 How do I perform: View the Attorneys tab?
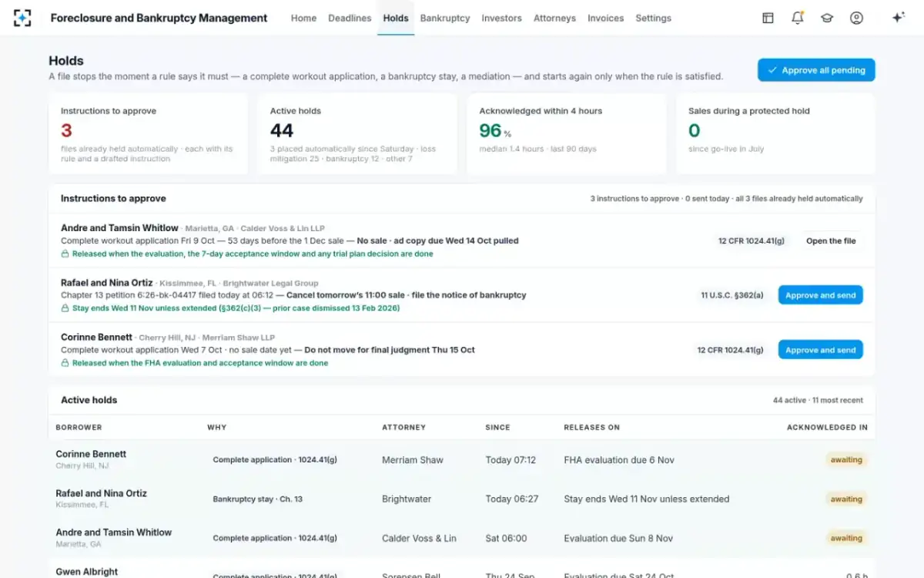point(554,18)
